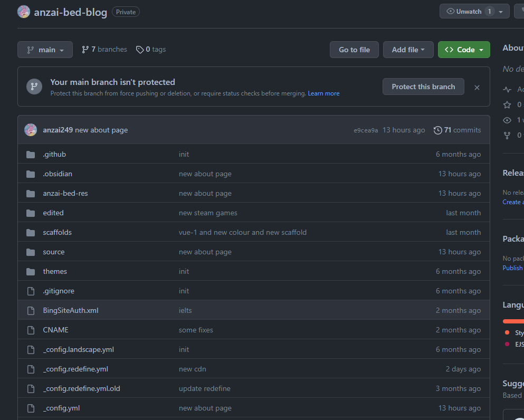The height and width of the screenshot is (420, 524).
Task: Click the CNAME file icon
Action: click(31, 330)
